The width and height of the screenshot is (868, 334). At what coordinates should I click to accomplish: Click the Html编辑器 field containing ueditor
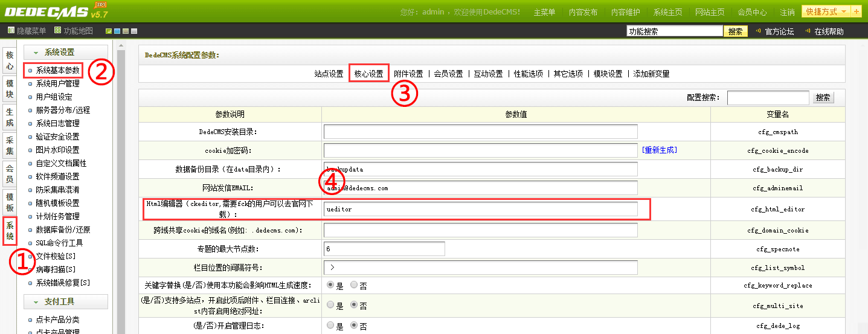(x=481, y=209)
